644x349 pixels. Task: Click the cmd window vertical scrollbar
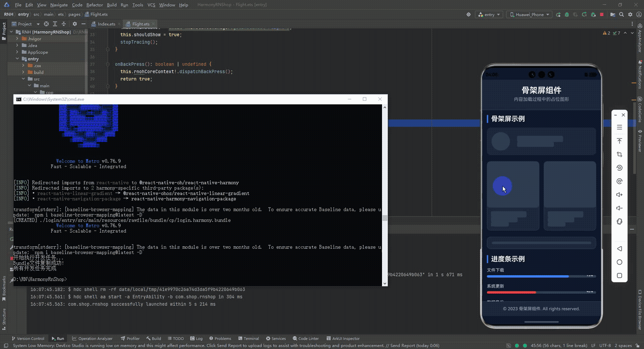pyautogui.click(x=385, y=195)
